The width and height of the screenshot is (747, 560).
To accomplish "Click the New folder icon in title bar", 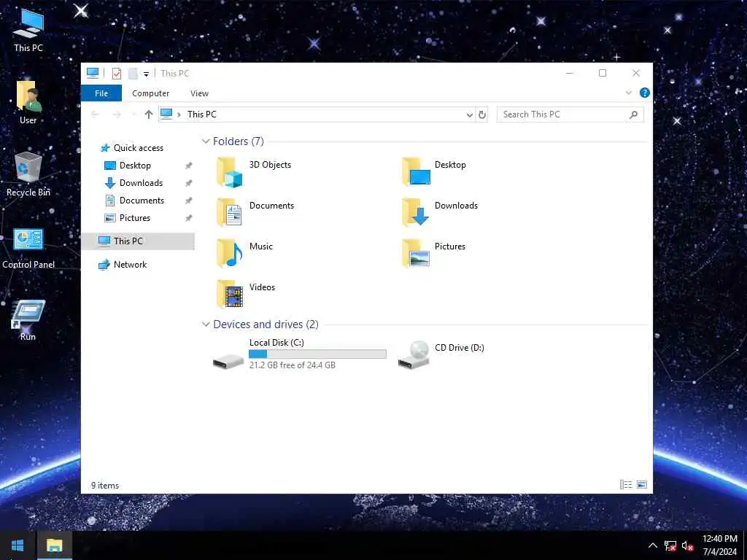I will (133, 74).
